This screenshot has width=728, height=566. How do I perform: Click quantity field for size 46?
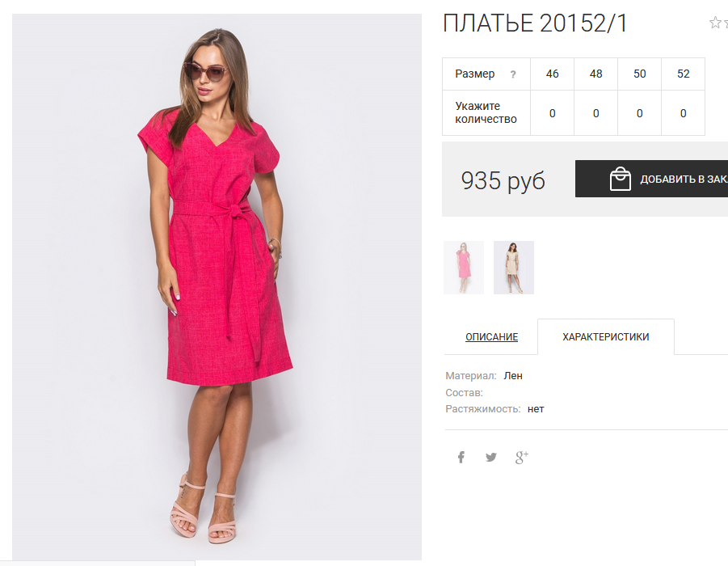point(552,113)
